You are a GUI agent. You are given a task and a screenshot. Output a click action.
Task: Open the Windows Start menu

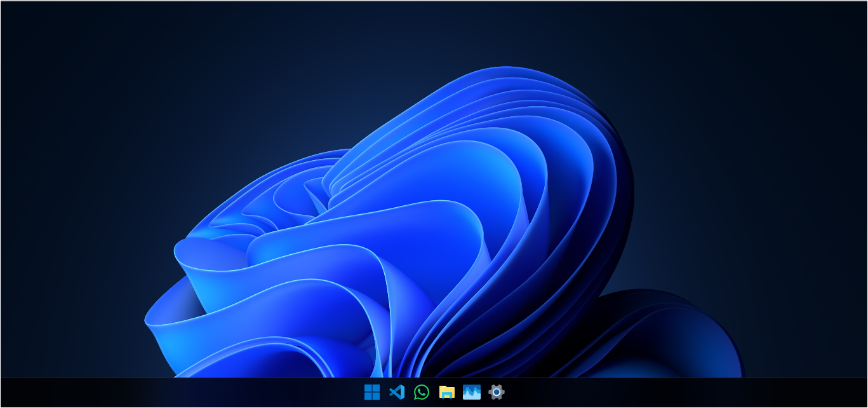pos(372,392)
